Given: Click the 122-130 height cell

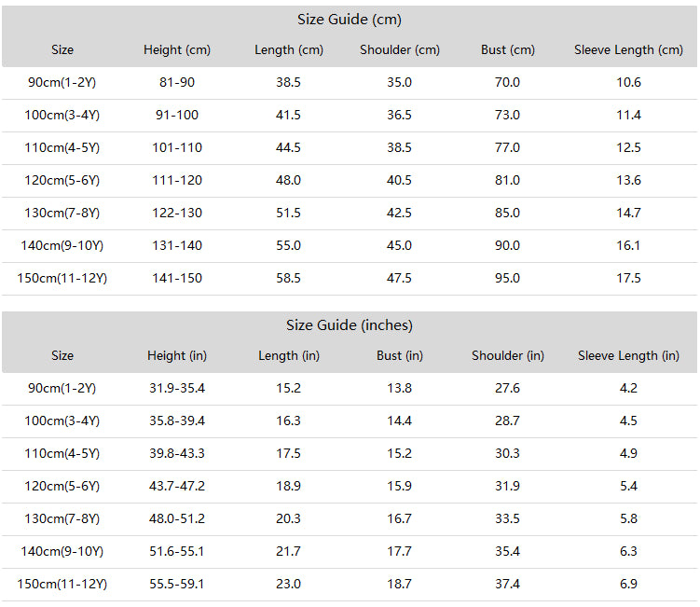Looking at the screenshot, I should click(177, 213).
